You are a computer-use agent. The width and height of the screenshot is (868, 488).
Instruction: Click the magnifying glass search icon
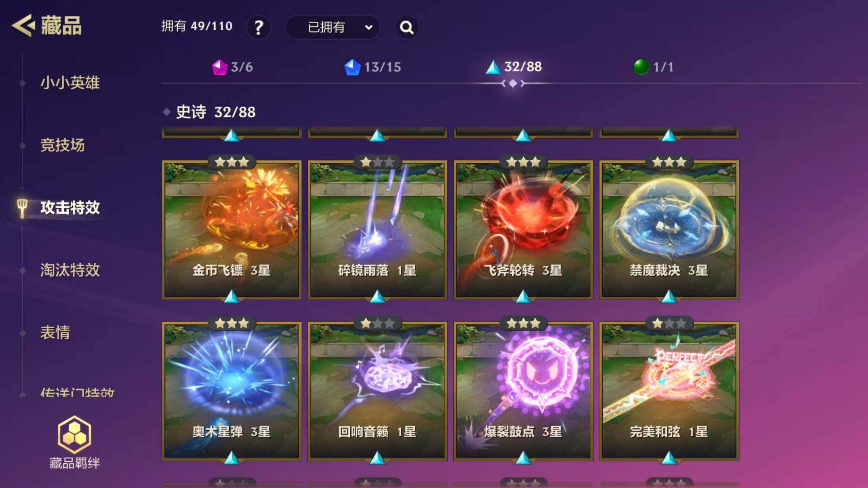[406, 28]
